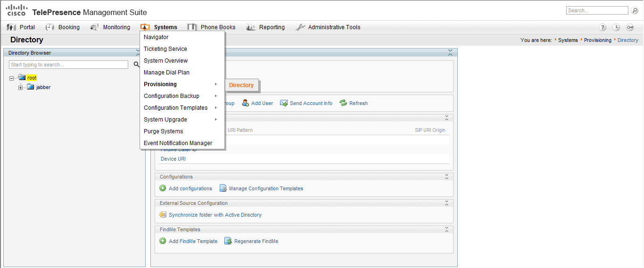The image size is (644, 268).
Task: Click Synchronize folder with Active Directory
Action: [215, 215]
